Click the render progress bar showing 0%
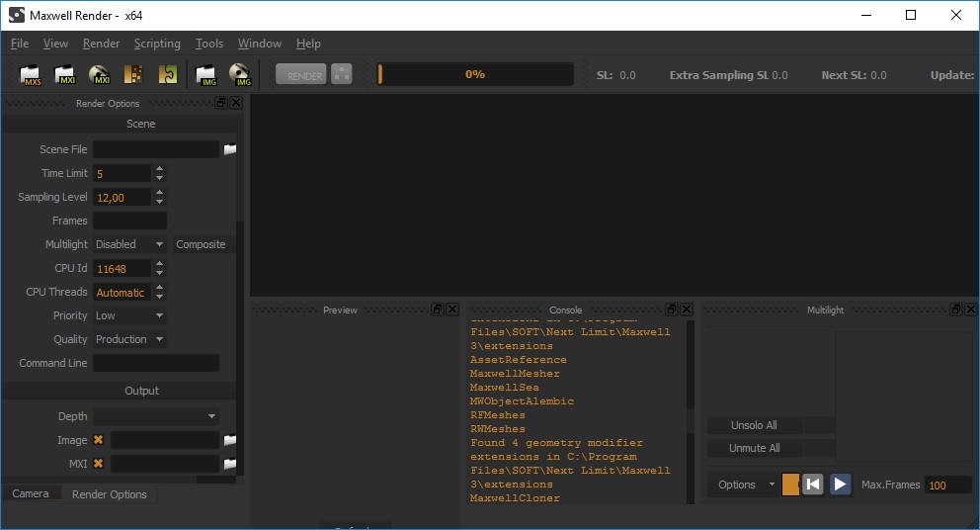This screenshot has height=530, width=980. [x=475, y=74]
